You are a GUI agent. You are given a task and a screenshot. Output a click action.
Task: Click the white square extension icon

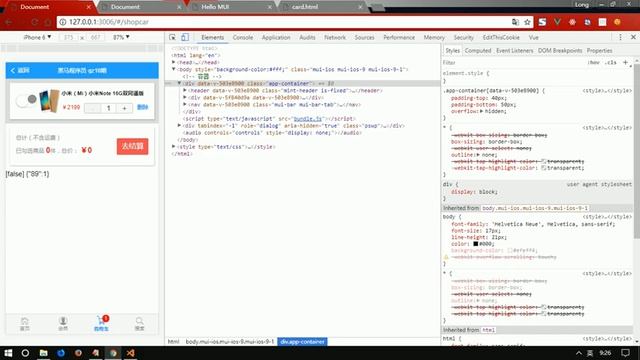(x=602, y=22)
